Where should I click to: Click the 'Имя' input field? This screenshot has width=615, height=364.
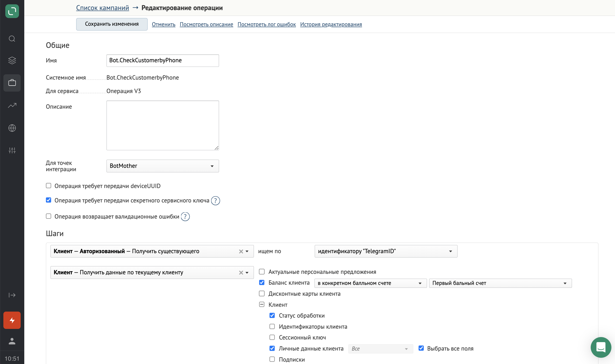pyautogui.click(x=163, y=61)
